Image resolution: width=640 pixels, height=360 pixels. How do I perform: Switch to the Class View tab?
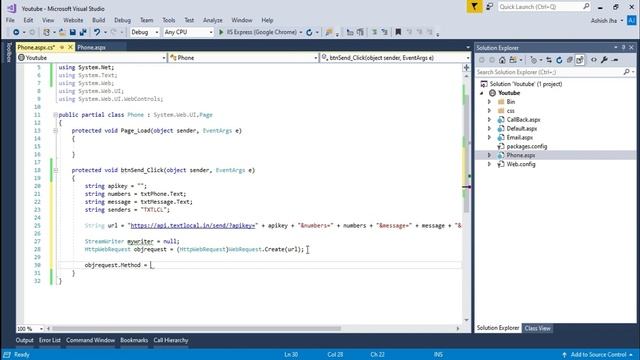coord(537,328)
